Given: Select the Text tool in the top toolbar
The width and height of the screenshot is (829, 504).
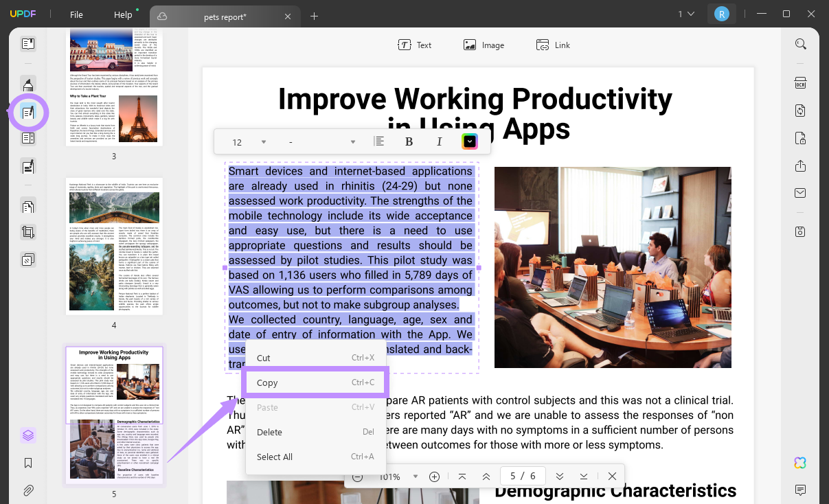Looking at the screenshot, I should click(415, 45).
